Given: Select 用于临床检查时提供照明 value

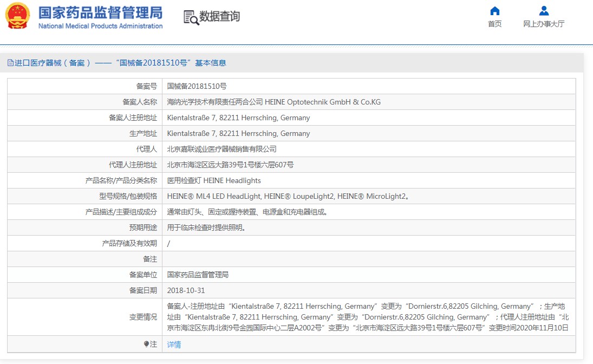Looking at the screenshot, I should (x=206, y=227).
